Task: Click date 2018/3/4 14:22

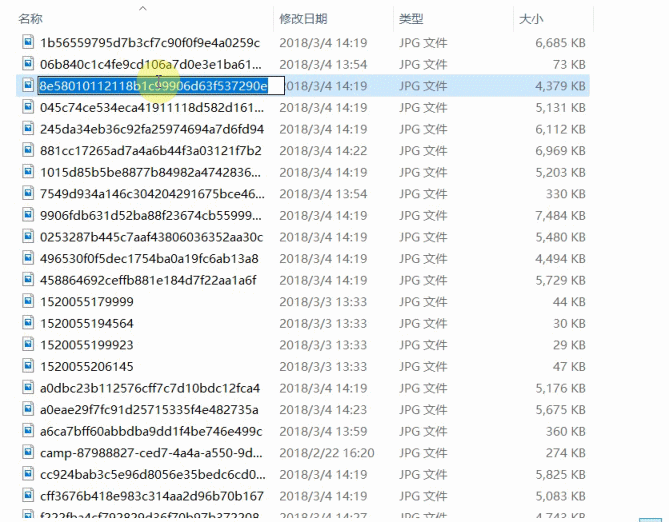Action: (323, 151)
